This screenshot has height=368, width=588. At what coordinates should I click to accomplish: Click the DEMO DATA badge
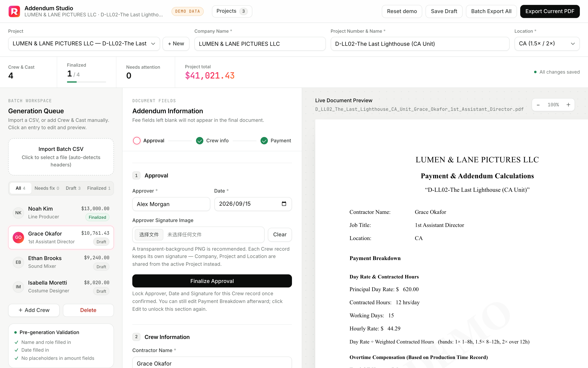coord(187,11)
